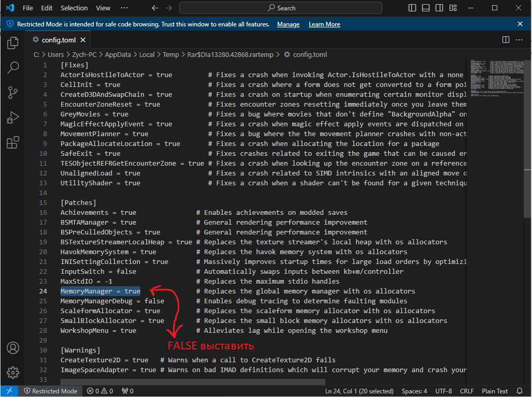Toggle the primary side bar layout button

pyautogui.click(x=412, y=8)
